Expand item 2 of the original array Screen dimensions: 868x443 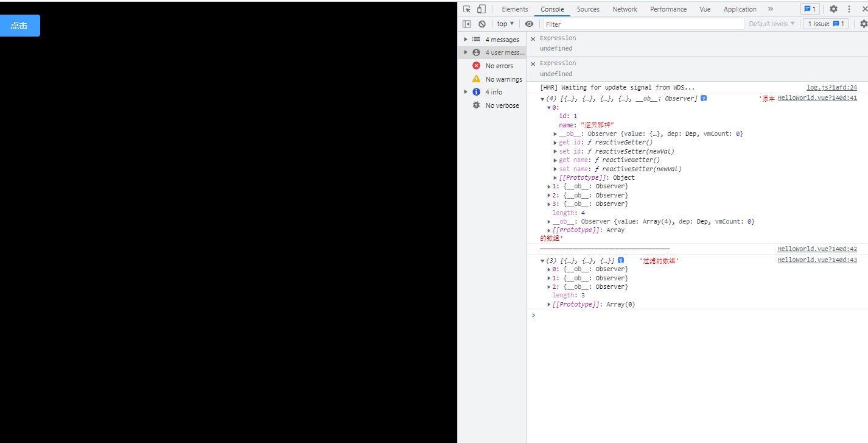click(549, 196)
